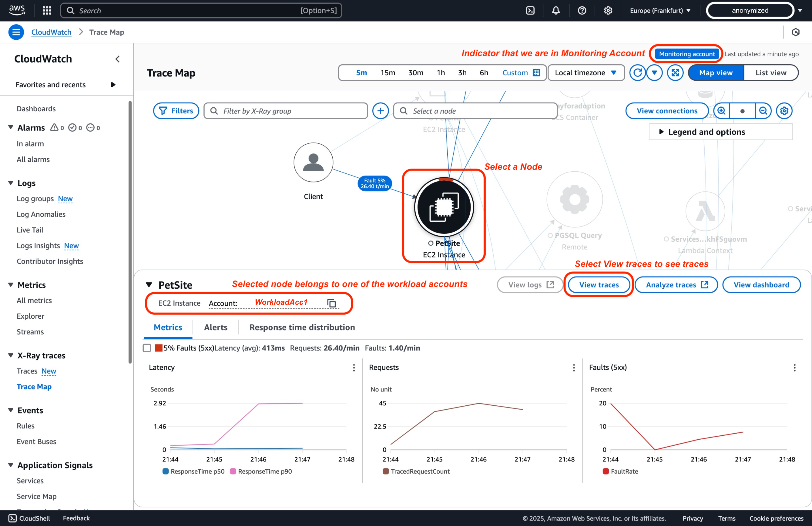Viewport: 812px width, 526px height.
Task: Click the red Faults color swatch
Action: (159, 348)
